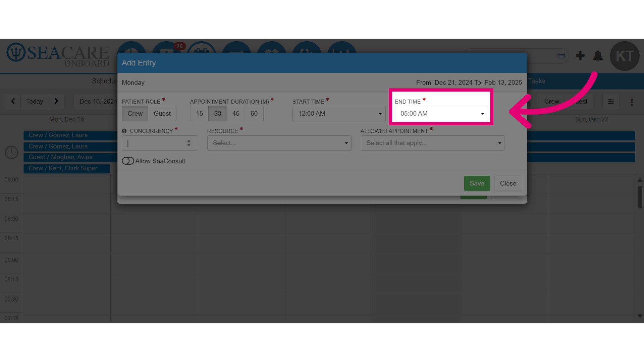
Task: Click the Mon, Dec 16 column header
Action: (67, 119)
